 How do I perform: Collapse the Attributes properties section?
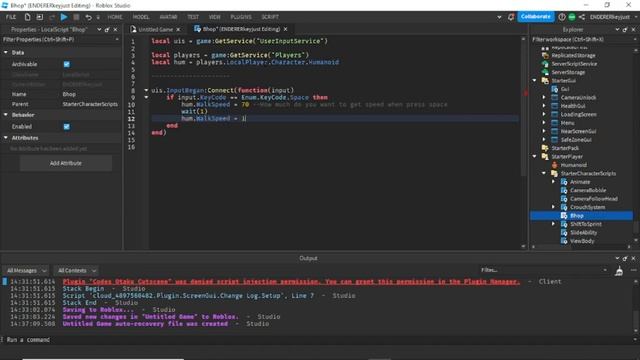coord(6,138)
